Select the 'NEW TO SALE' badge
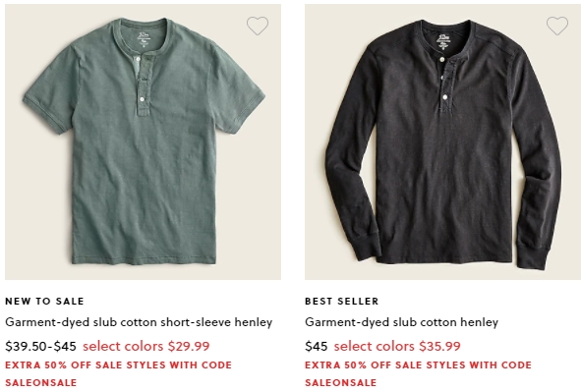The image size is (581, 392). click(x=45, y=302)
